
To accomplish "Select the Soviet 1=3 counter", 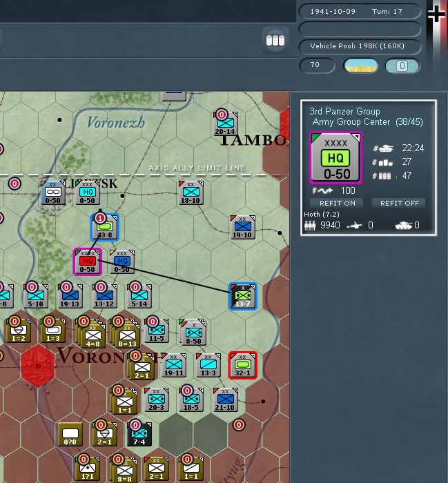I will click(x=53, y=331).
